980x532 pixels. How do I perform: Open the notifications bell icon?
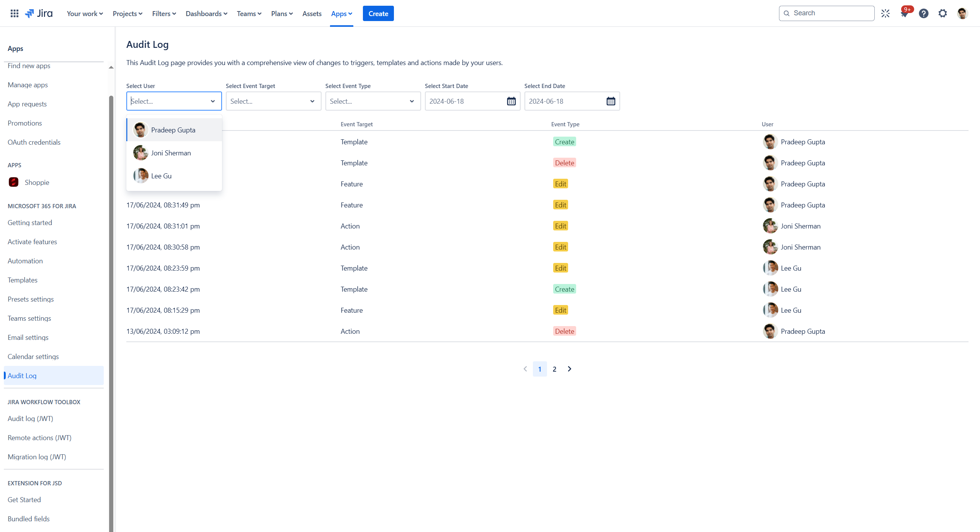(x=904, y=14)
